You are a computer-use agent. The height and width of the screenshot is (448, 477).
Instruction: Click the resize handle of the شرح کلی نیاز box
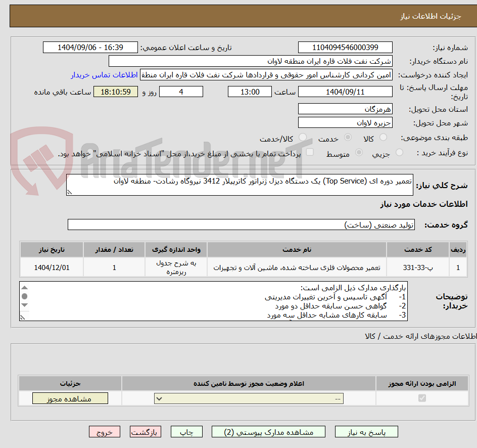(70, 192)
